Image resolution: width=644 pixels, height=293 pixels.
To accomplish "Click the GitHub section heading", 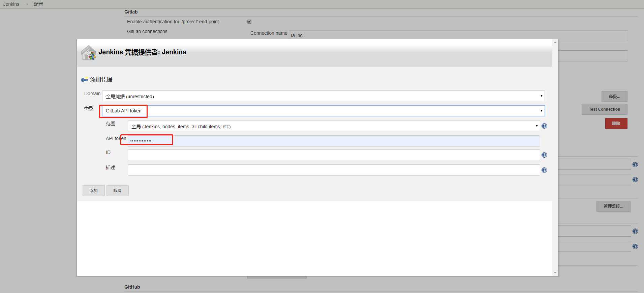I will [132, 287].
